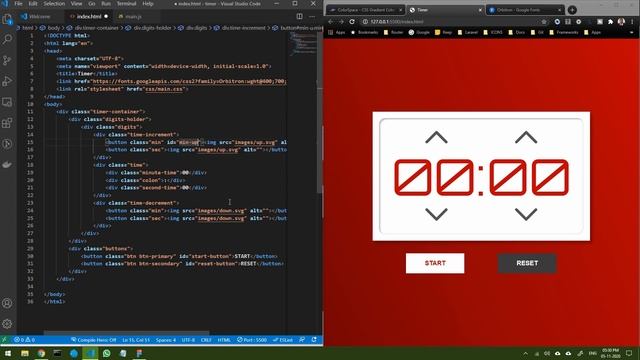Image resolution: width=640 pixels, height=360 pixels.
Task: Open the Chrome three-dot menu
Action: click(632, 22)
